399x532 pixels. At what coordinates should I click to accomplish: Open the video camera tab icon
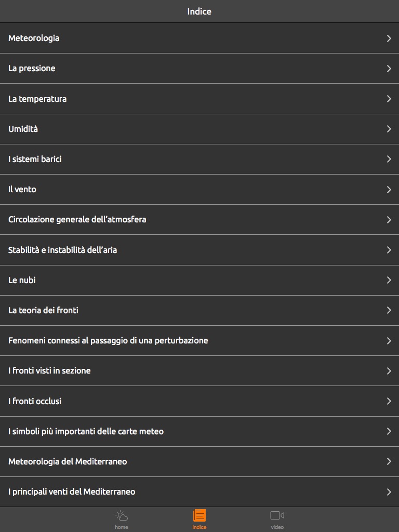tap(277, 515)
